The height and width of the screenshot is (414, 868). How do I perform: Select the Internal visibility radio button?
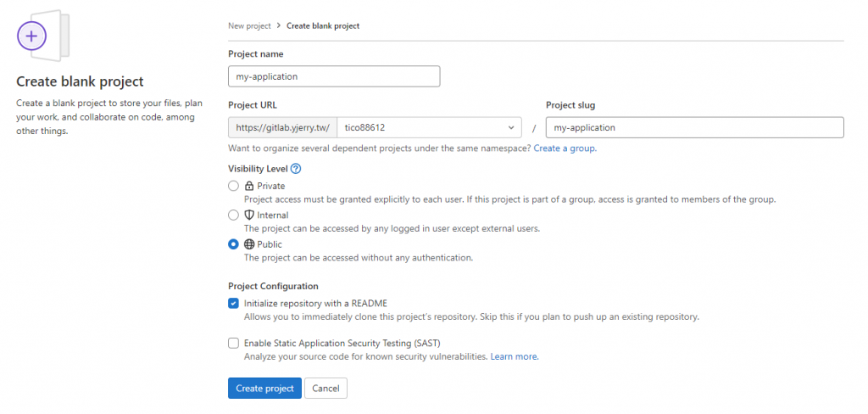[233, 215]
